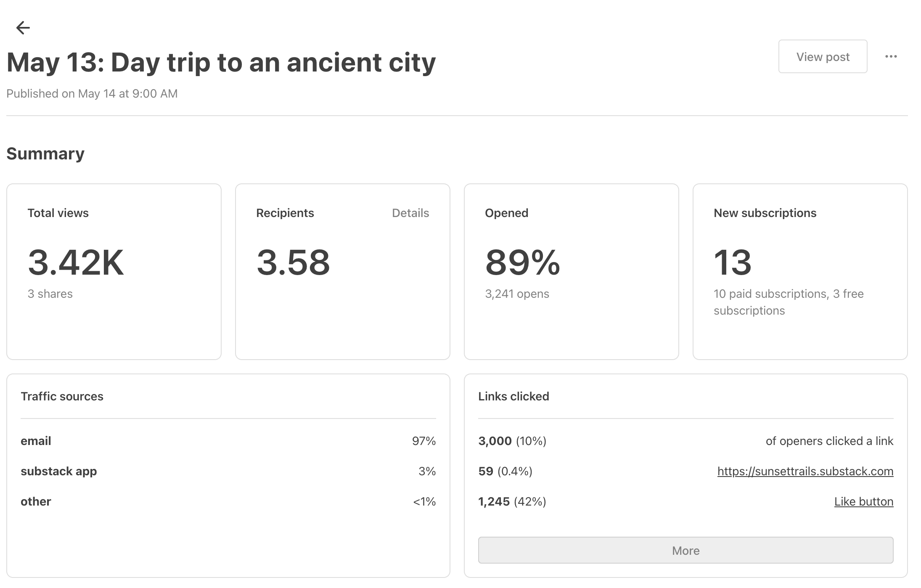Click the 3,000 openers clicked row
This screenshot has height=588, width=921.
pyautogui.click(x=685, y=441)
